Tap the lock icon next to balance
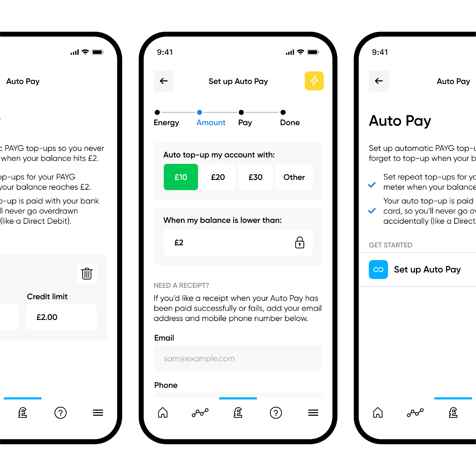476x476 pixels. [300, 241]
